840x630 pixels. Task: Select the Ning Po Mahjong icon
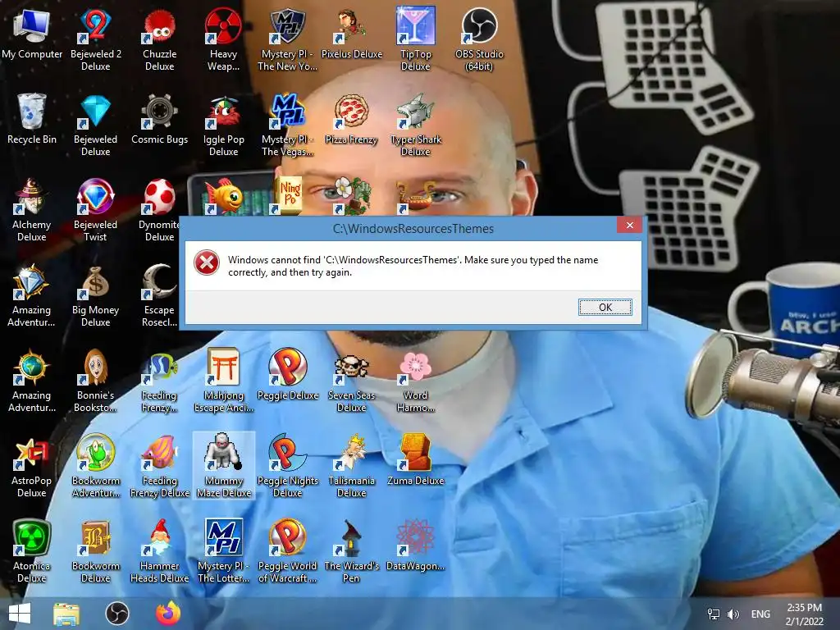click(290, 195)
